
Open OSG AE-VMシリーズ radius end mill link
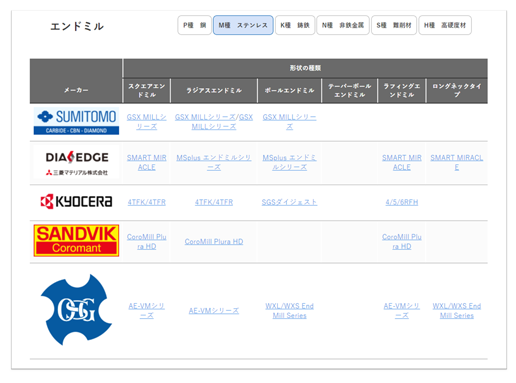[x=214, y=311]
